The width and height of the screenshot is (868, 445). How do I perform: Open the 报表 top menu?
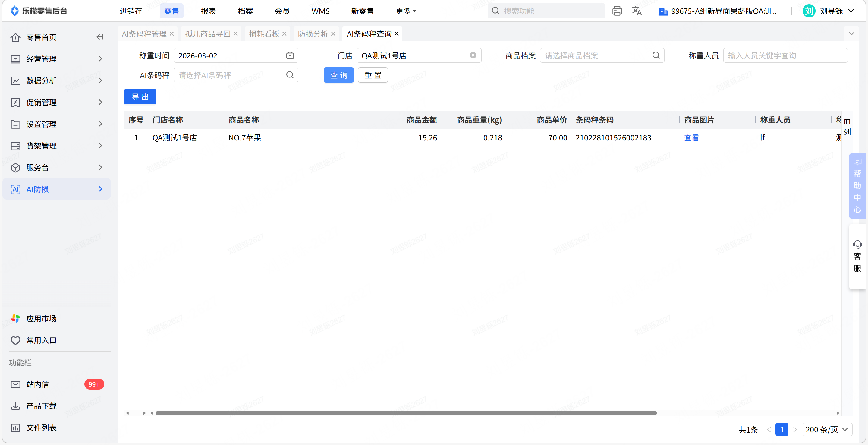pos(208,11)
